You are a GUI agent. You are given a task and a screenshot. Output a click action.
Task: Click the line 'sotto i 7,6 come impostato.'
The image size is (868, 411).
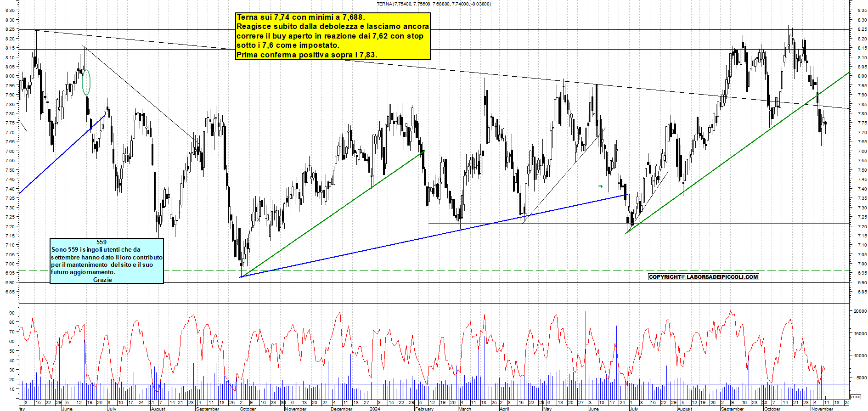(x=288, y=45)
